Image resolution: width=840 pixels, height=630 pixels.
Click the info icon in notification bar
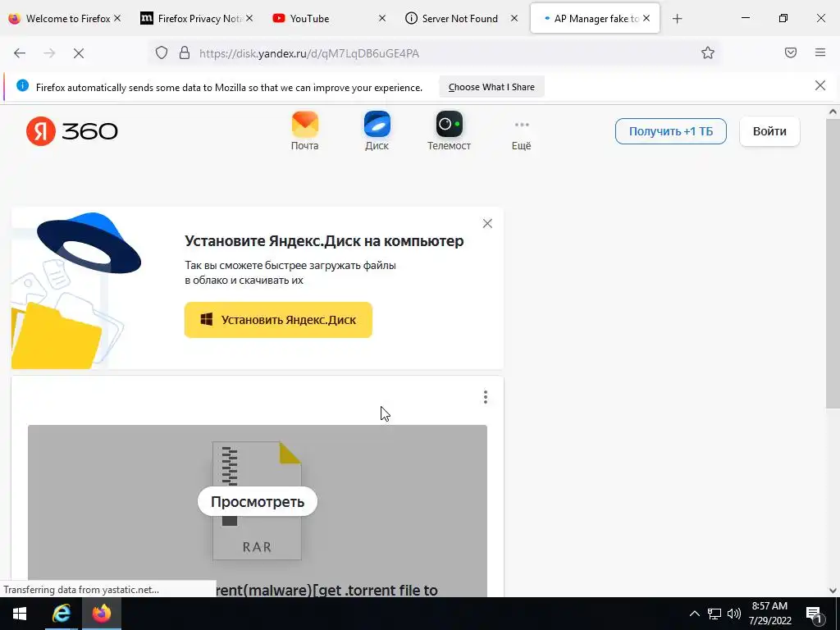pos(22,85)
